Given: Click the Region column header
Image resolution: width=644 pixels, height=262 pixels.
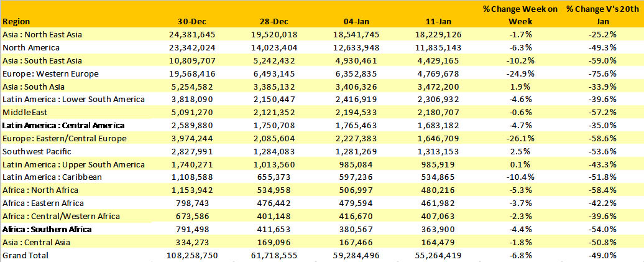Looking at the screenshot, I should click(18, 22).
